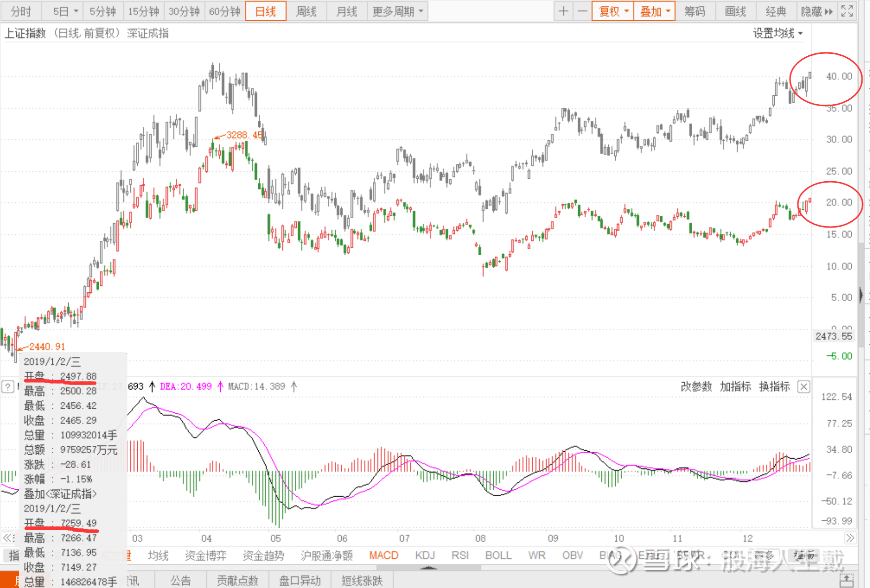Zoom out chart with minus icon
Viewport: 870px width, 588px height.
[583, 11]
